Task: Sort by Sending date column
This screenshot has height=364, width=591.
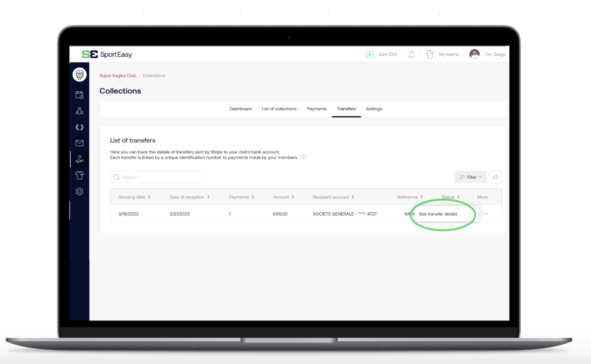Action: coord(134,197)
